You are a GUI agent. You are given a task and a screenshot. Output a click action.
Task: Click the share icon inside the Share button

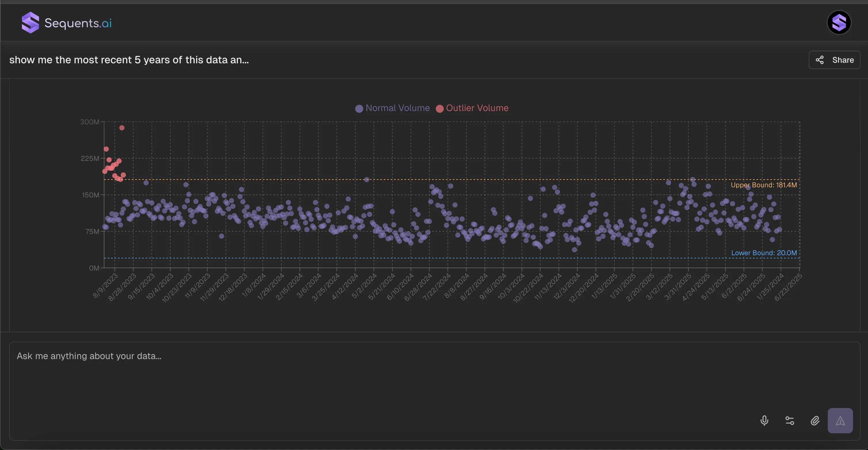point(820,60)
